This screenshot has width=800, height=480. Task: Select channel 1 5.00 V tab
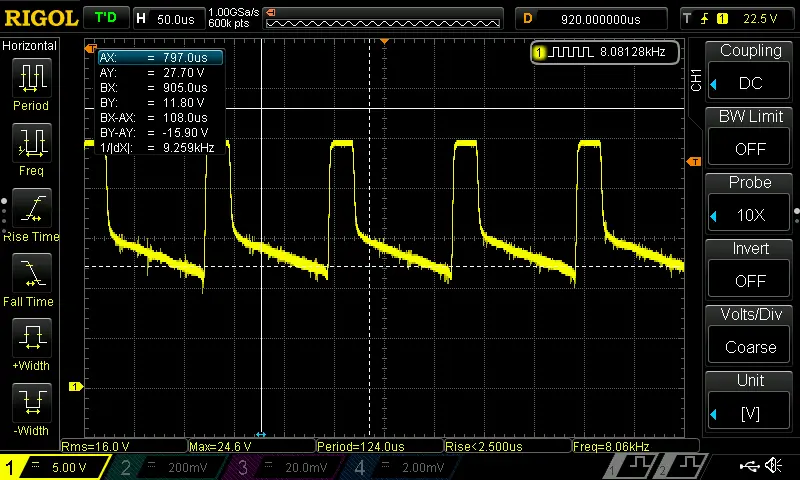[54, 467]
